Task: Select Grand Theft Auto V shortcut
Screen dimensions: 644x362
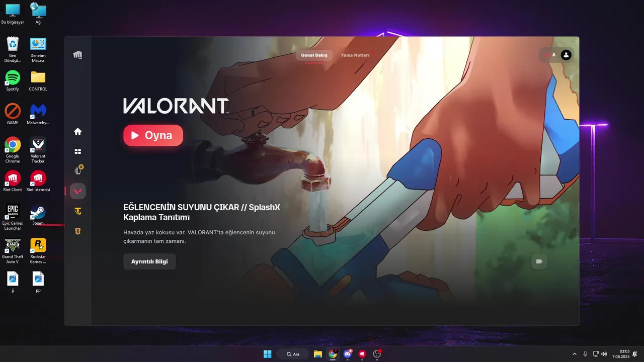Action: (x=13, y=251)
